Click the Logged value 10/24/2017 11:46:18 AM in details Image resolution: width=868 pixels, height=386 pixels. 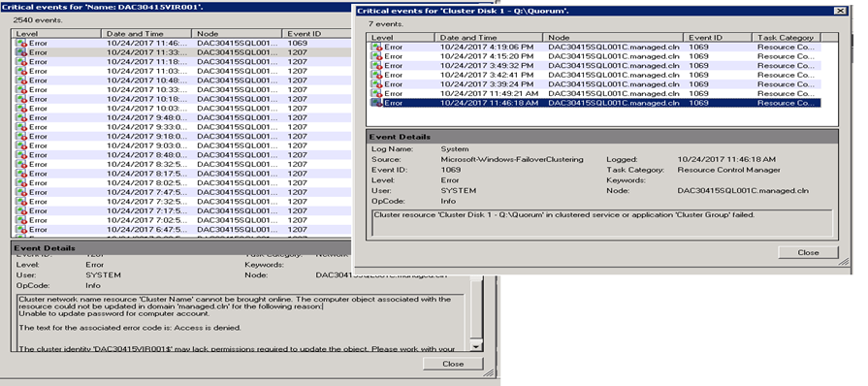(726, 159)
